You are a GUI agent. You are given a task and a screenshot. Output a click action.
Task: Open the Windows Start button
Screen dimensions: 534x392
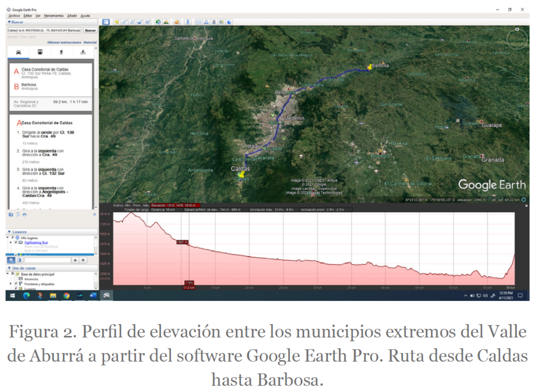(x=13, y=296)
